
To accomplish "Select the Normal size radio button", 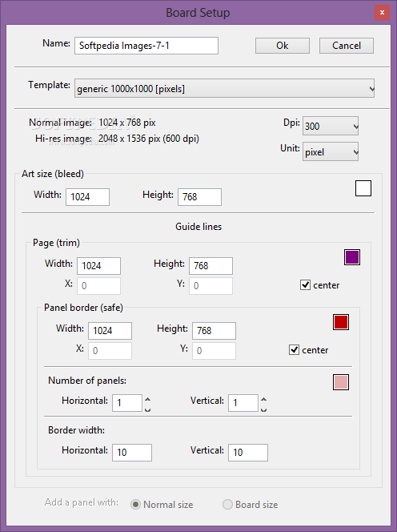I will click(135, 505).
